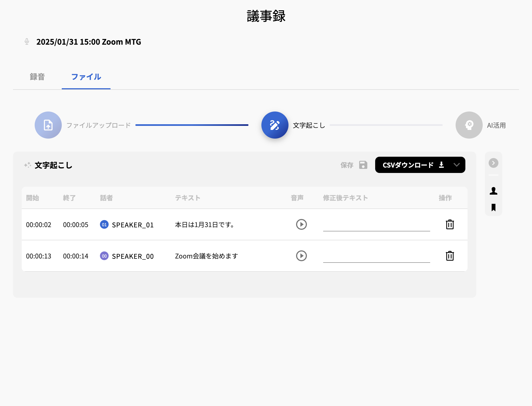Switch to the 録音 tab
The height and width of the screenshot is (406, 532).
[37, 77]
